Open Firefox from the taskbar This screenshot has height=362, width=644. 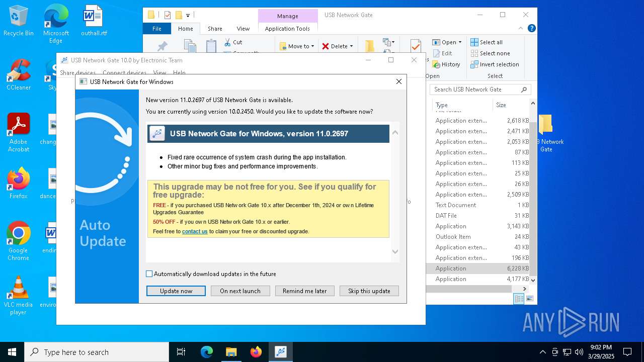pyautogui.click(x=256, y=352)
